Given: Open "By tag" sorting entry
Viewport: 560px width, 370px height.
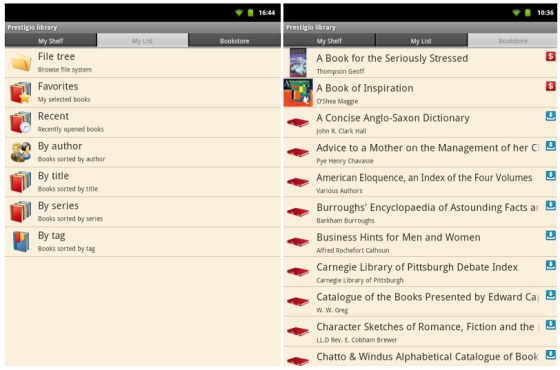Looking at the screenshot, I should (143, 241).
